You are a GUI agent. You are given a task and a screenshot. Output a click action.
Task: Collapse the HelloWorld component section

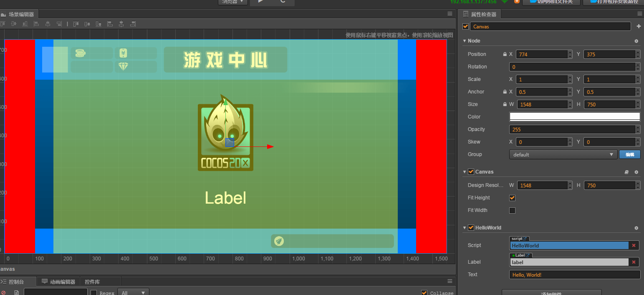465,228
